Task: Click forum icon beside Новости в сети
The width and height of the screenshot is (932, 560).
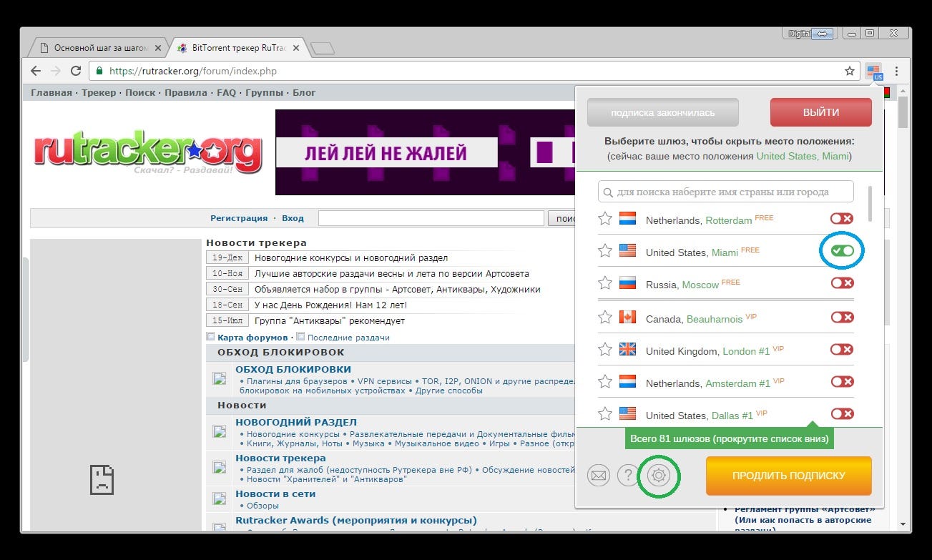Action: pos(220,498)
